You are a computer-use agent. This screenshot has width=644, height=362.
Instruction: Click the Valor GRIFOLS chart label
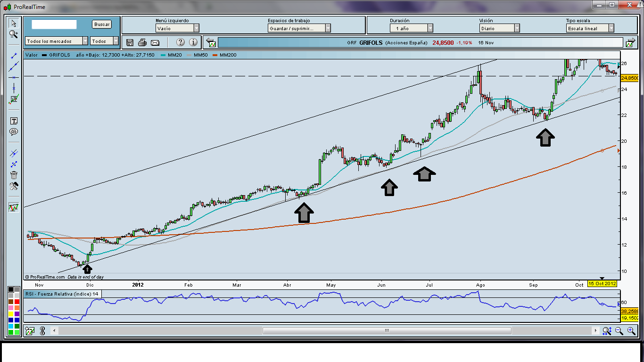click(x=48, y=55)
